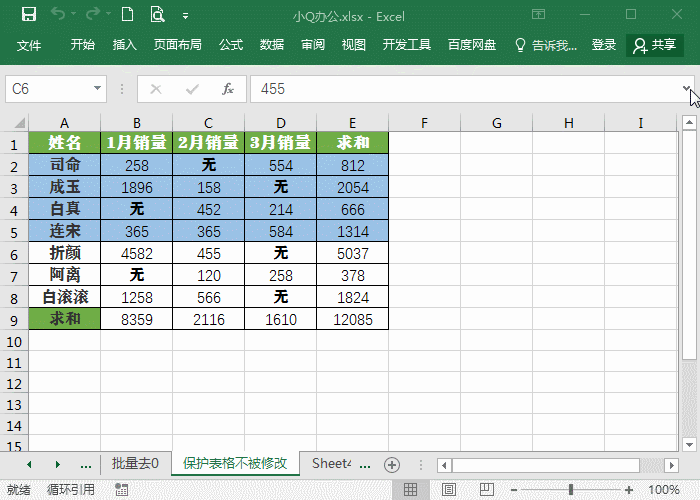Open the 页面布局 ribbon tab

pyautogui.click(x=177, y=45)
